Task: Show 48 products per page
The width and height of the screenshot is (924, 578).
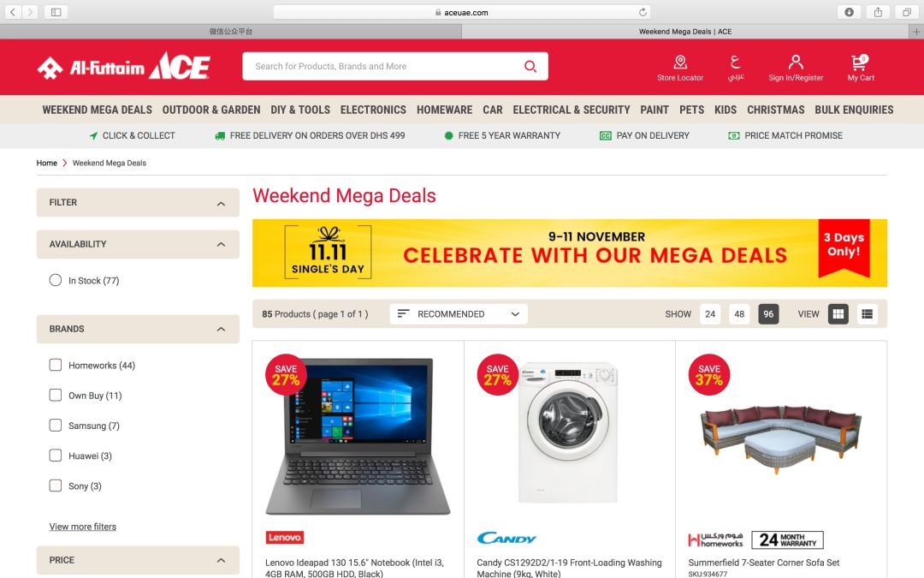Action: [x=739, y=313]
